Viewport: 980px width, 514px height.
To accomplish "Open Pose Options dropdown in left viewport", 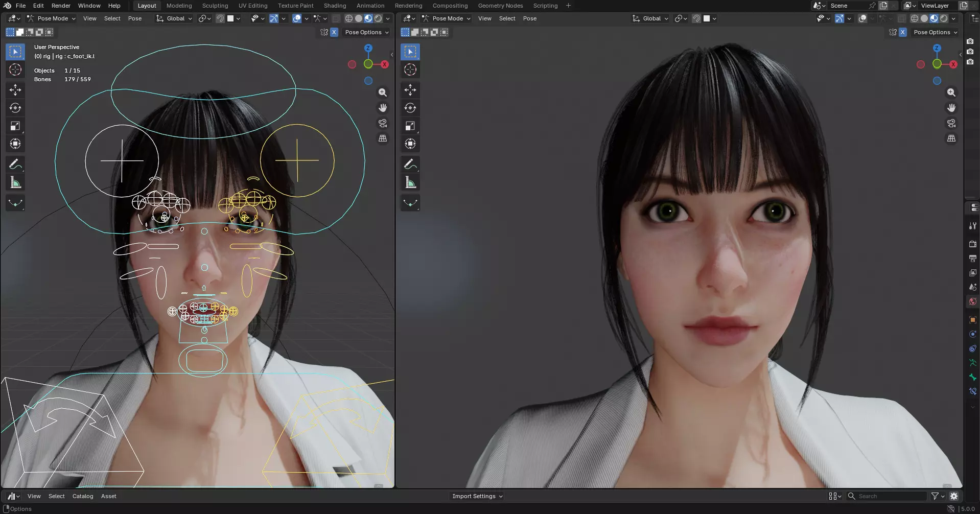I will [367, 32].
